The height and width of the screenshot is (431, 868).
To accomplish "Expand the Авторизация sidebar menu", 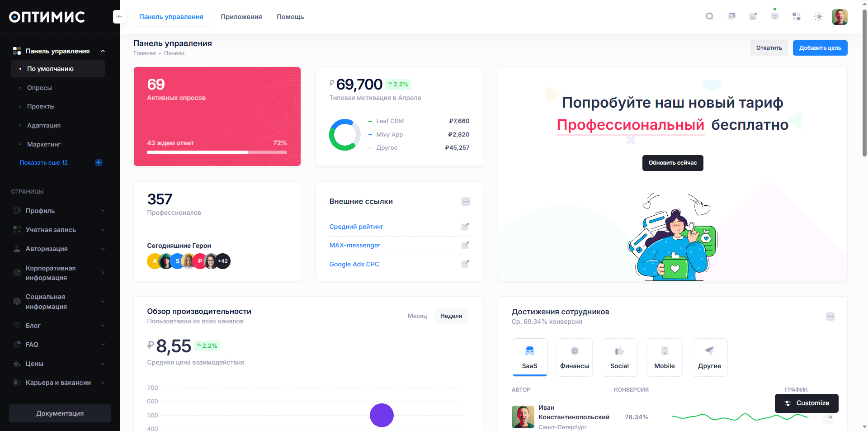I will click(x=59, y=249).
